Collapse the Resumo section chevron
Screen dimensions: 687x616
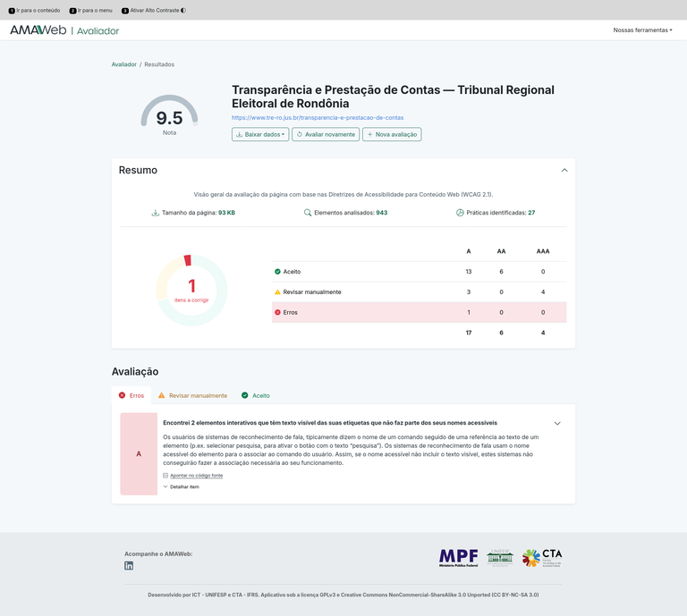pyautogui.click(x=564, y=170)
